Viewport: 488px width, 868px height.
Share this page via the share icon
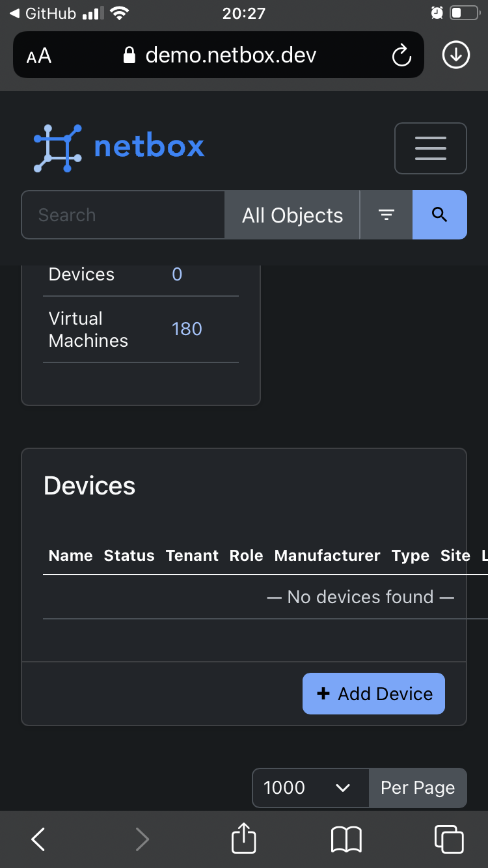(x=243, y=839)
